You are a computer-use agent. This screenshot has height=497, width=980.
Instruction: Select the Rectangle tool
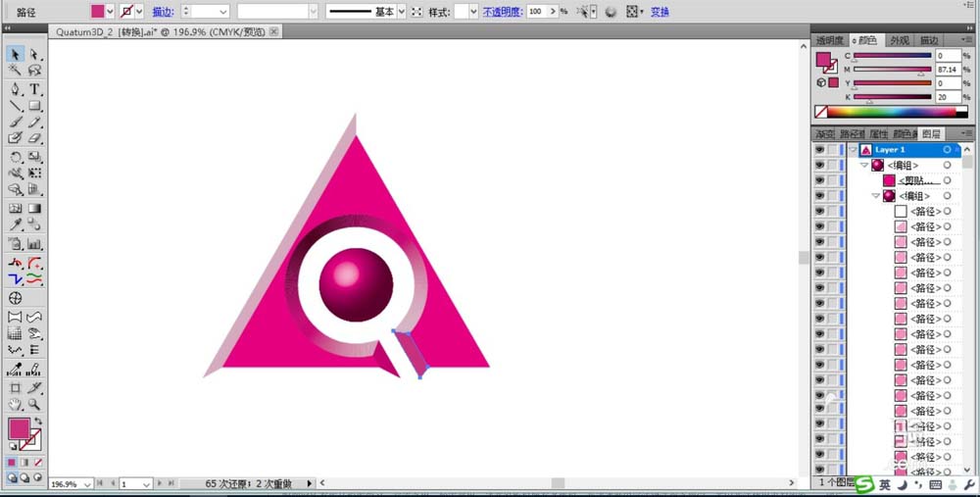click(x=34, y=106)
